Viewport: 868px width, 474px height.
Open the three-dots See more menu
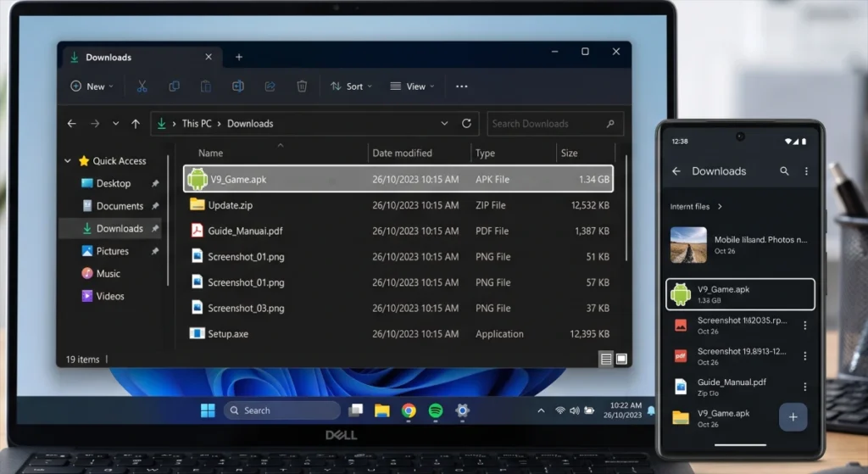pos(462,86)
